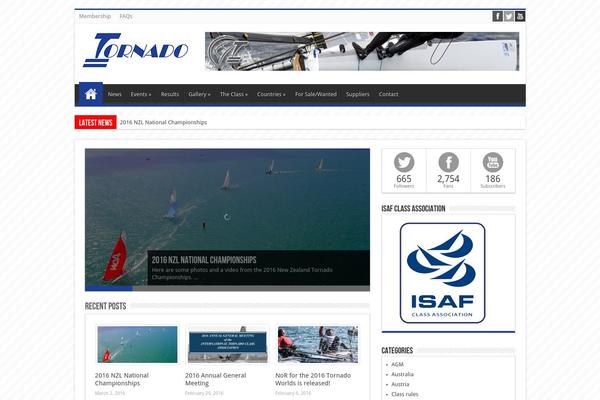Open 2016 Annual General Meeting post
The width and height of the screenshot is (600, 400).
(215, 379)
